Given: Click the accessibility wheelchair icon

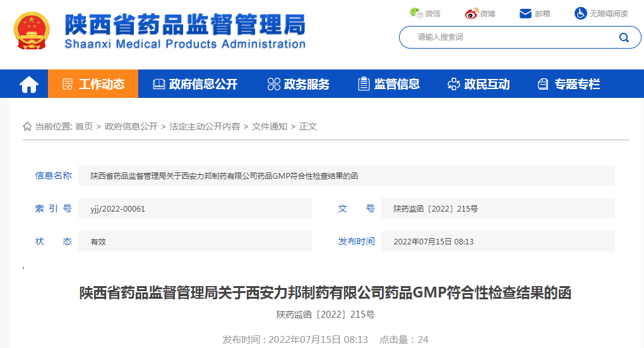Looking at the screenshot, I should 580,13.
